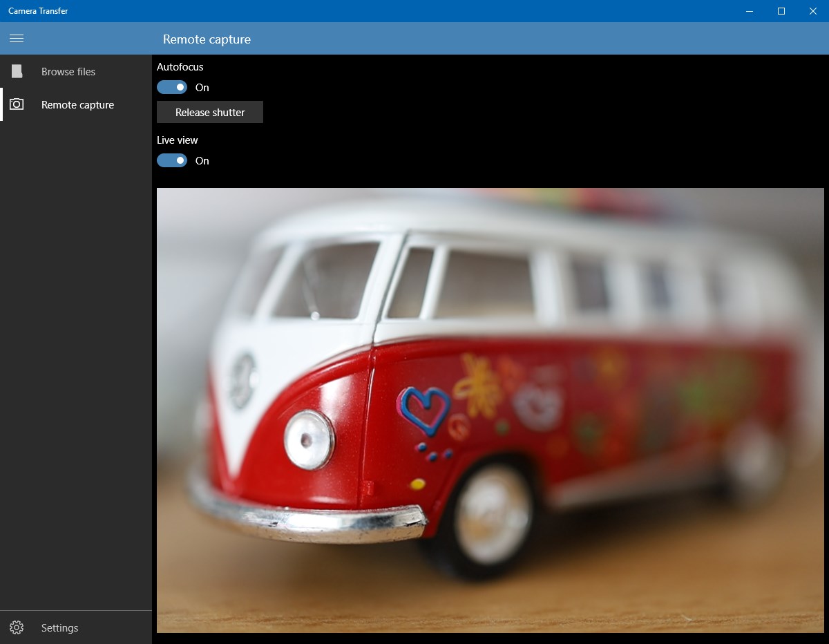This screenshot has height=644, width=829.
Task: Select Remote capture in the navigation pane
Action: (77, 104)
